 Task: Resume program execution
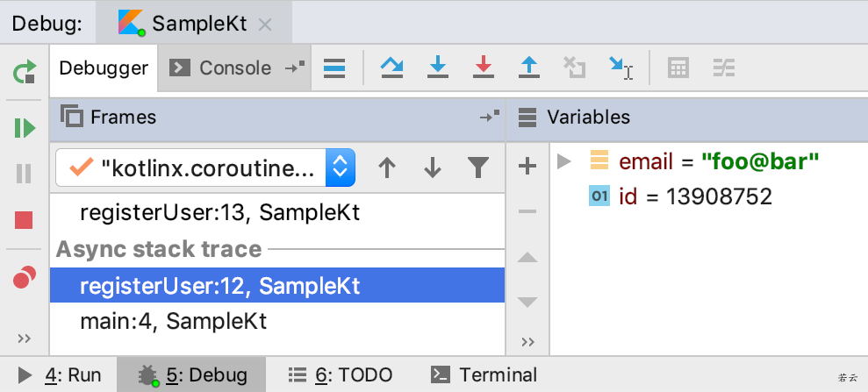(25, 128)
